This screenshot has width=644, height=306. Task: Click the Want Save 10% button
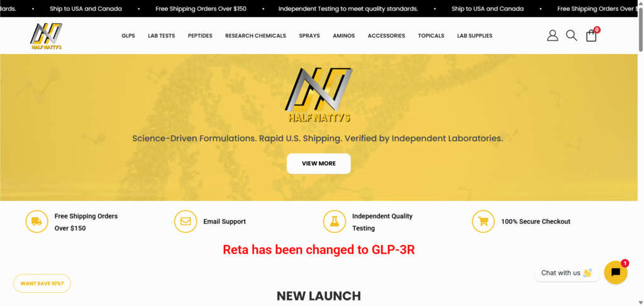click(42, 283)
